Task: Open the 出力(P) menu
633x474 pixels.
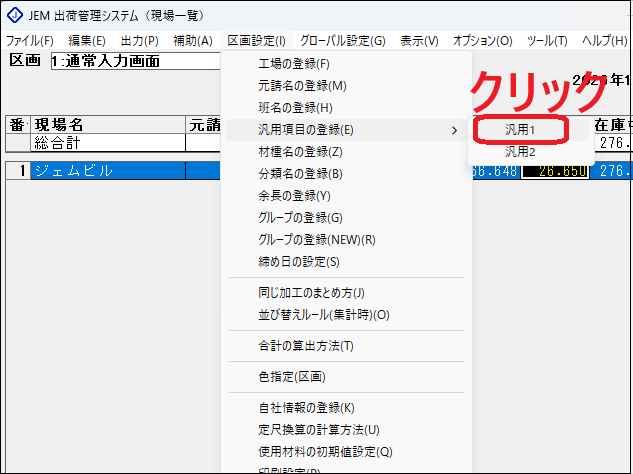Action: 139,41
